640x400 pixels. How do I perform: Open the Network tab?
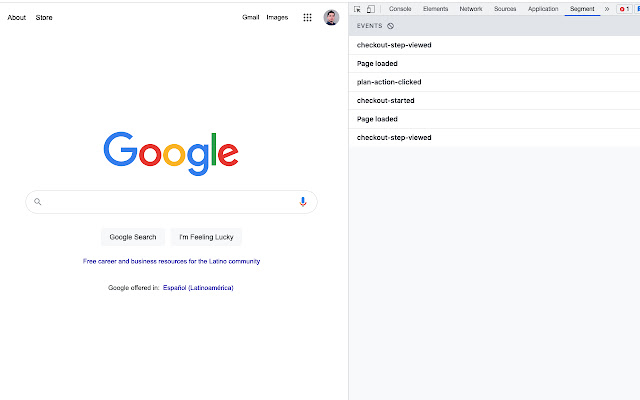pos(471,9)
